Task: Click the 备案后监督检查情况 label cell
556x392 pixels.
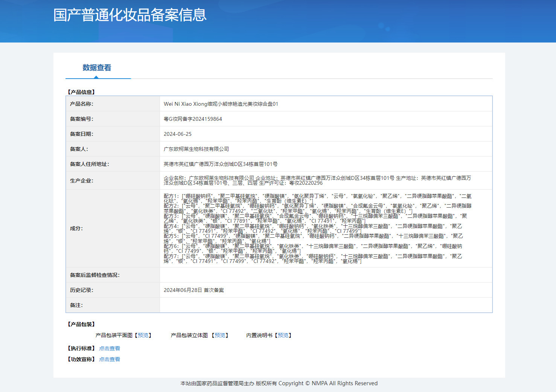Action: click(113, 275)
